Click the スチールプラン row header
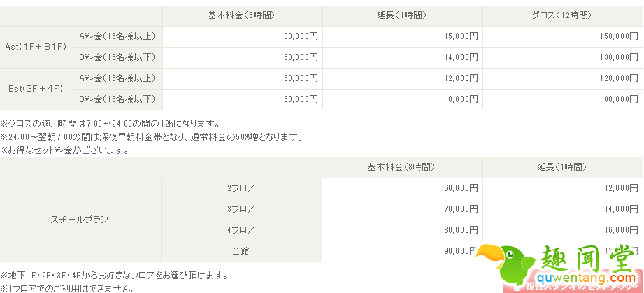Viewport: 644px width, 293px height. click(80, 220)
